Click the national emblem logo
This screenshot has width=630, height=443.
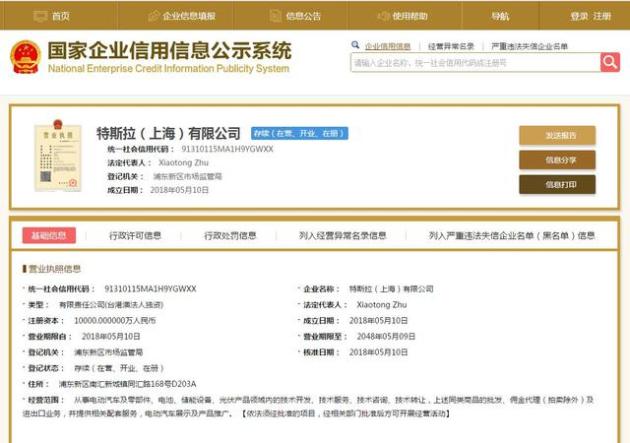coord(25,57)
